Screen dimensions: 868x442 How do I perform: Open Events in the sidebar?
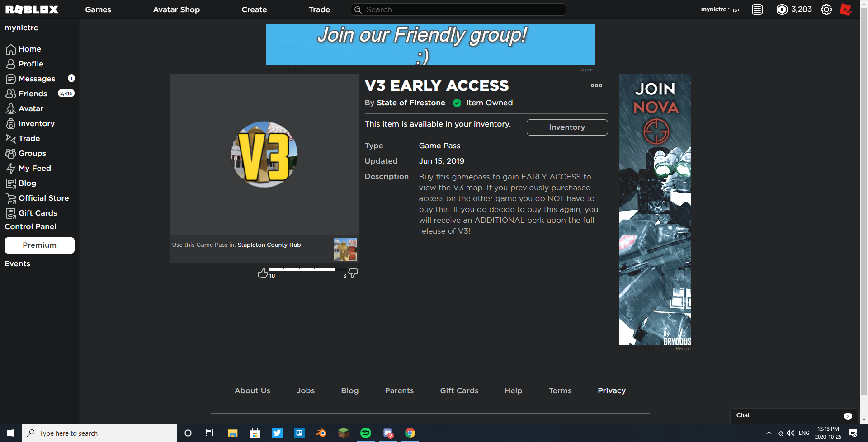(x=17, y=263)
